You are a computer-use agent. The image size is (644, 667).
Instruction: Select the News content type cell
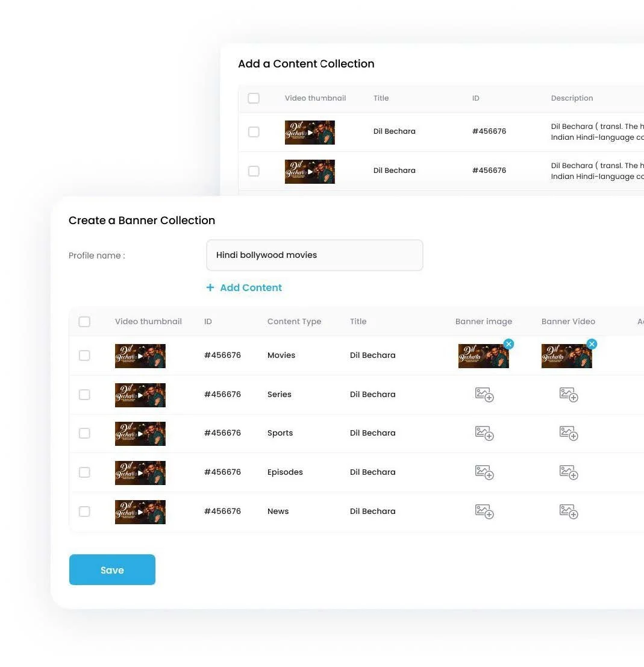pos(278,512)
